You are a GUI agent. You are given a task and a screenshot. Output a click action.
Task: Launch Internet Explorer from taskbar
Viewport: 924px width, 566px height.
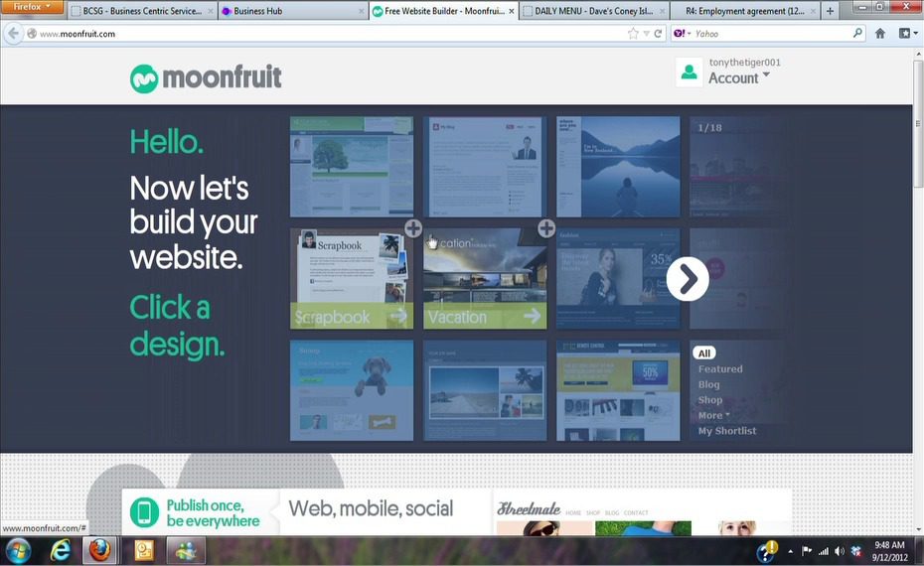[60, 551]
